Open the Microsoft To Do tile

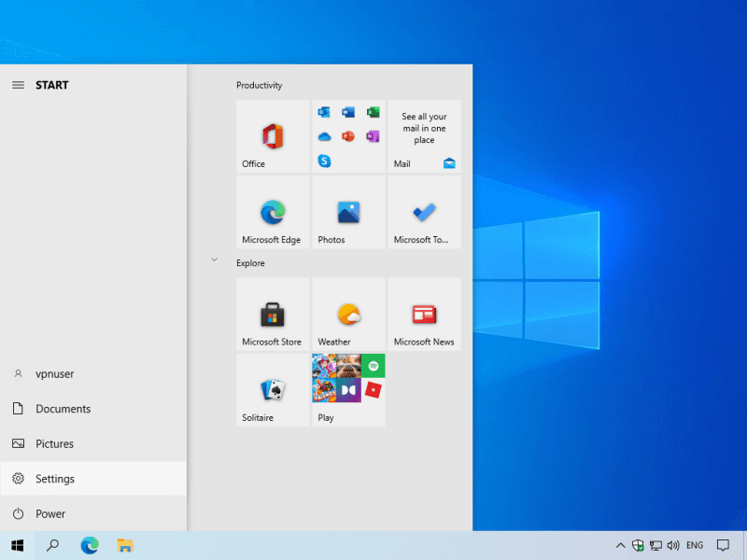tap(424, 213)
